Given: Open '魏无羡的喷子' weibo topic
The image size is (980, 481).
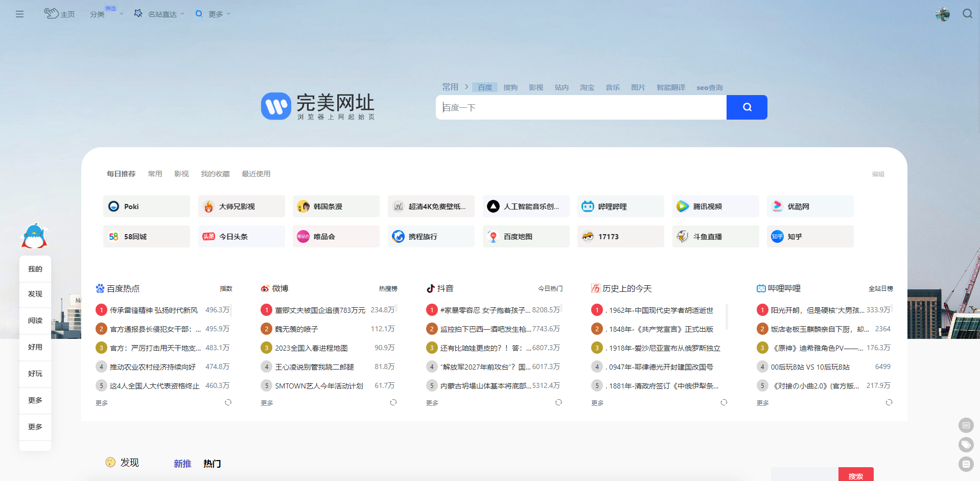Looking at the screenshot, I should (296, 329).
